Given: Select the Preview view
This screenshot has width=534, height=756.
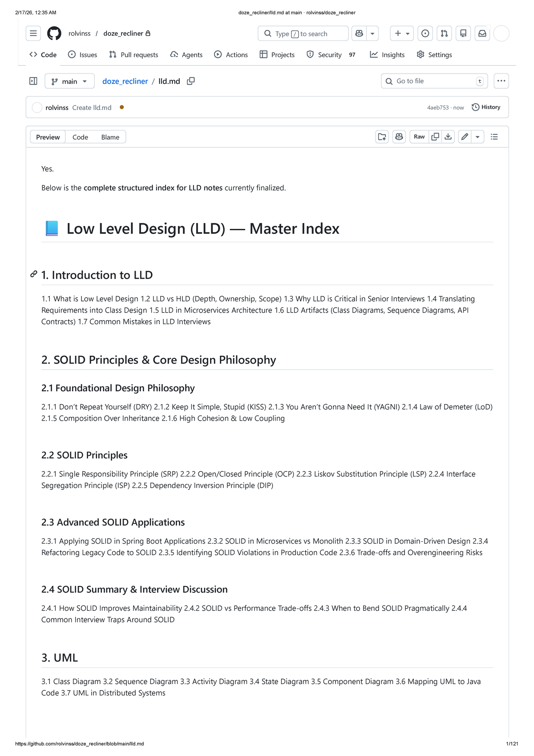Looking at the screenshot, I should click(48, 137).
